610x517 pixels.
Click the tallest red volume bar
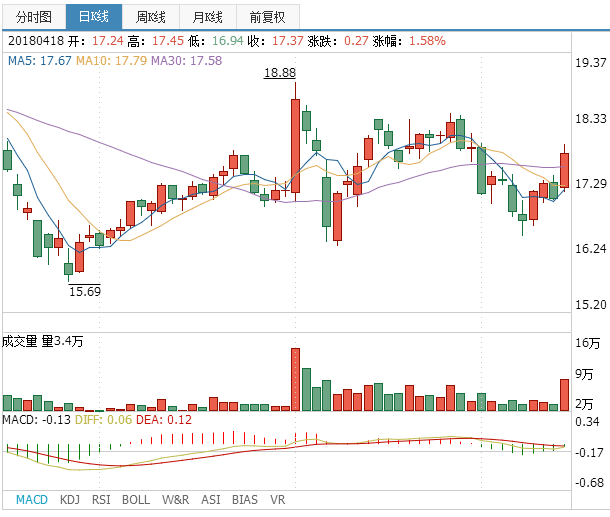point(296,380)
